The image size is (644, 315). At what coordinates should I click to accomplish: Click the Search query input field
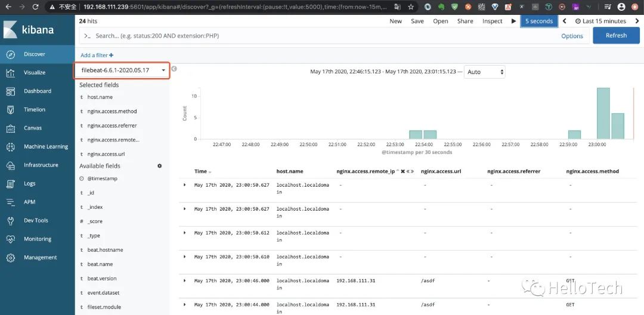tap(322, 36)
